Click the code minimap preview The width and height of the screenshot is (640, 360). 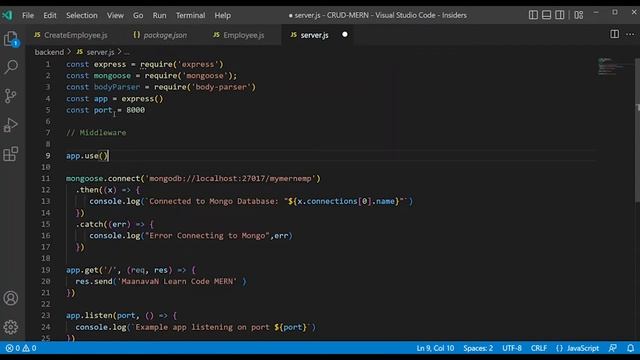(610, 67)
